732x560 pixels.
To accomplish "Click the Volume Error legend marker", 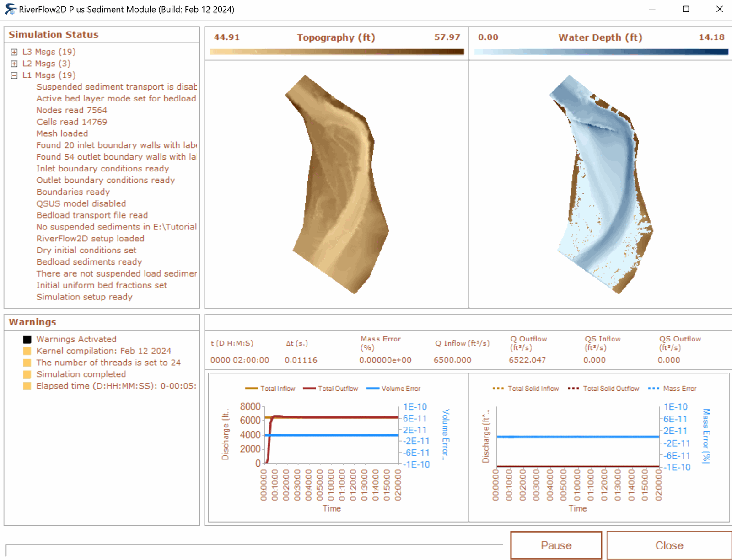I will (x=373, y=389).
